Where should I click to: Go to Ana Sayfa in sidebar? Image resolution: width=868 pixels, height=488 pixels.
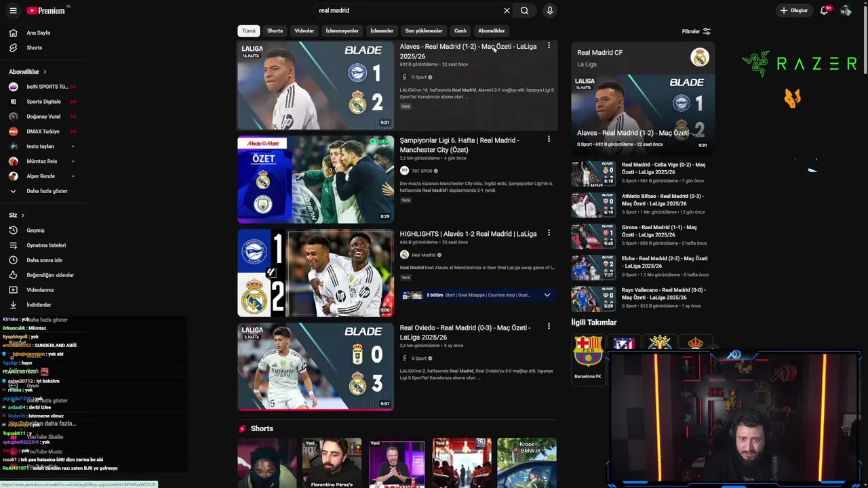click(38, 33)
